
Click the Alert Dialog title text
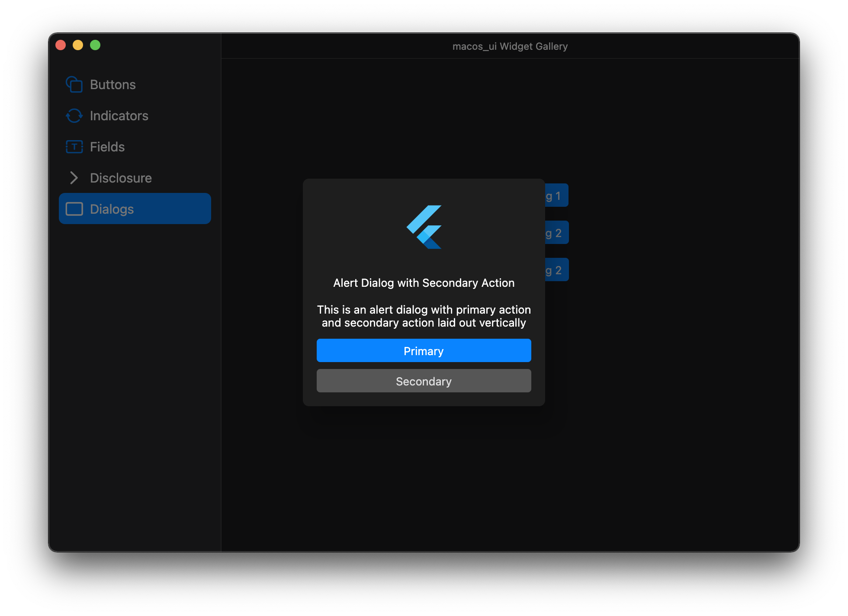[x=424, y=283]
